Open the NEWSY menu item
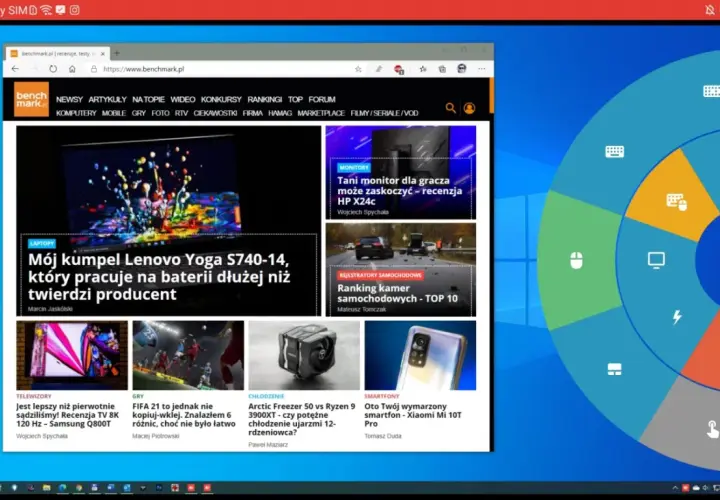Image resolution: width=720 pixels, height=500 pixels. click(69, 99)
